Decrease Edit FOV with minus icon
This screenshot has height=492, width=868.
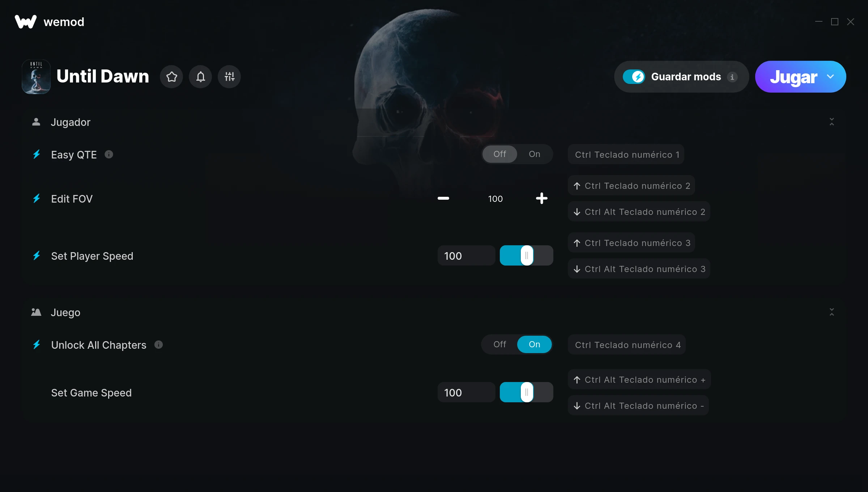[x=443, y=198]
